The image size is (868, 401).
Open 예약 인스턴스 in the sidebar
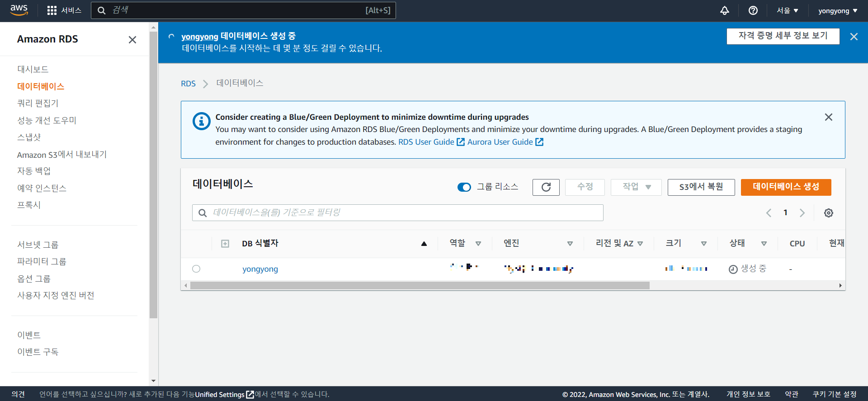point(42,188)
